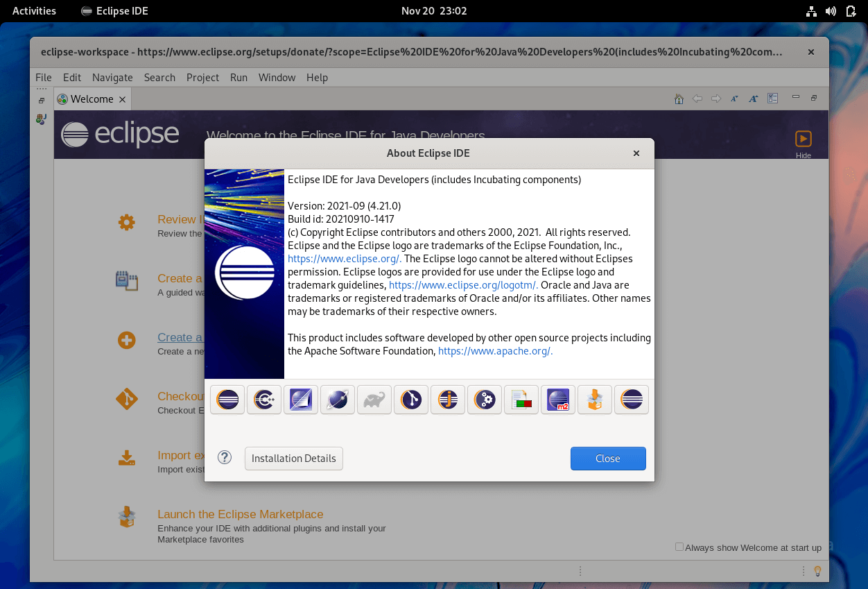The width and height of the screenshot is (868, 589).
Task: Click the gears feature icon in About dialog
Action: (485, 400)
